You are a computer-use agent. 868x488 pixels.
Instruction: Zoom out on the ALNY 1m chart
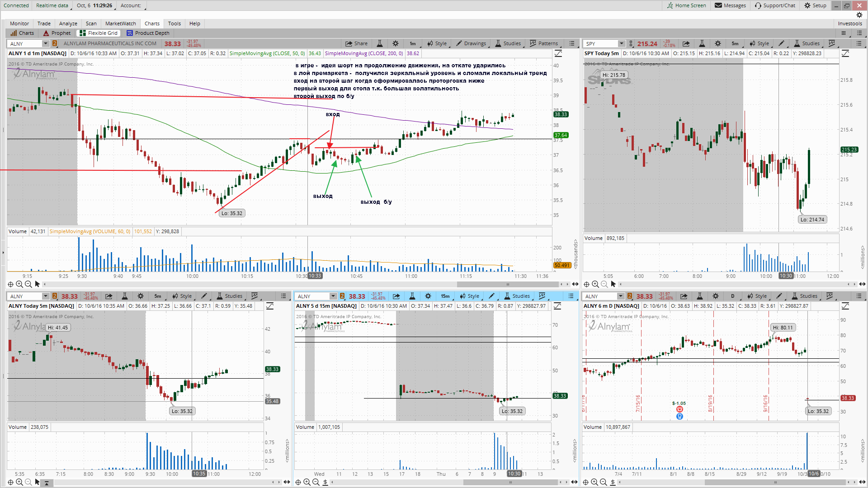point(28,284)
